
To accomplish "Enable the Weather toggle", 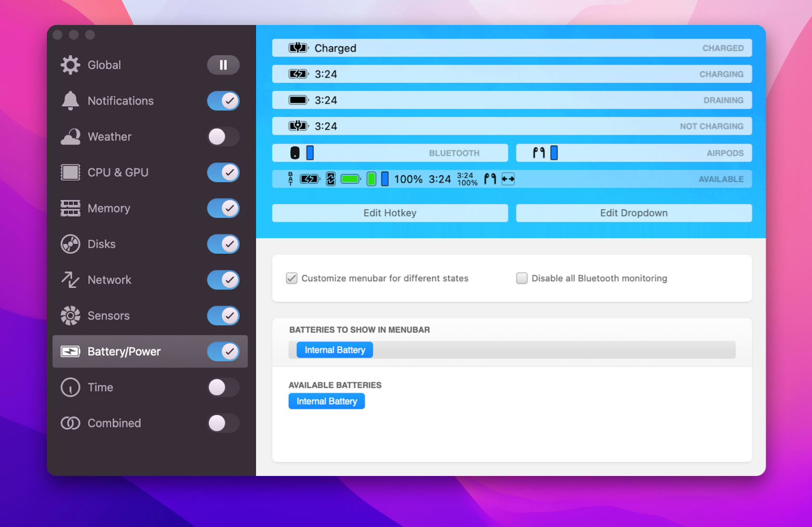I will (223, 136).
